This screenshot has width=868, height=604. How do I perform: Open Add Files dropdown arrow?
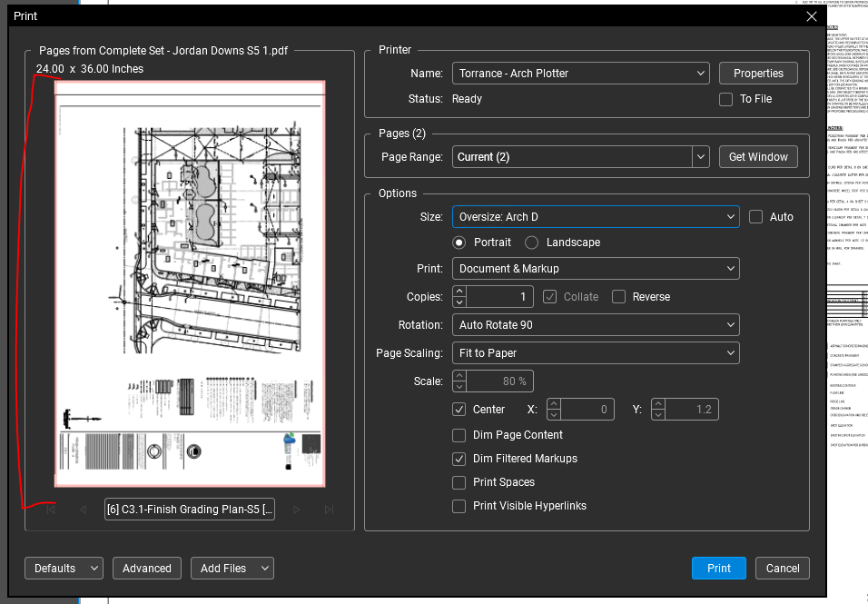point(264,569)
